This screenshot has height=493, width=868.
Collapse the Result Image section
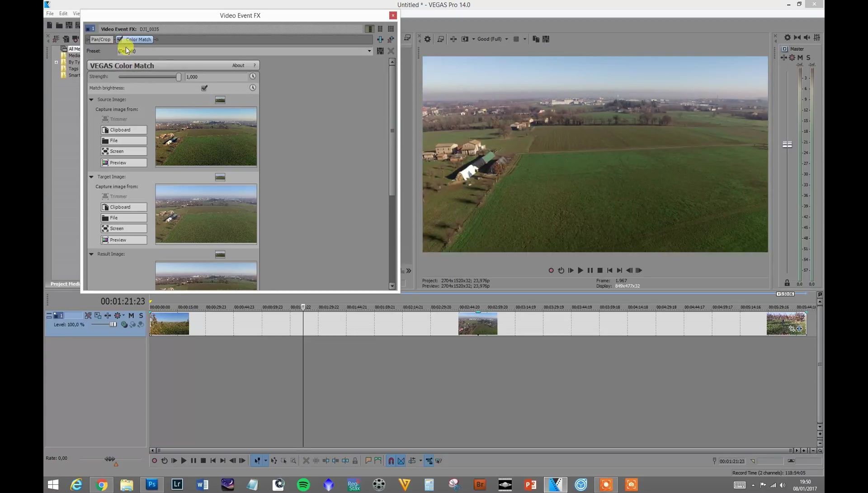pos(91,254)
